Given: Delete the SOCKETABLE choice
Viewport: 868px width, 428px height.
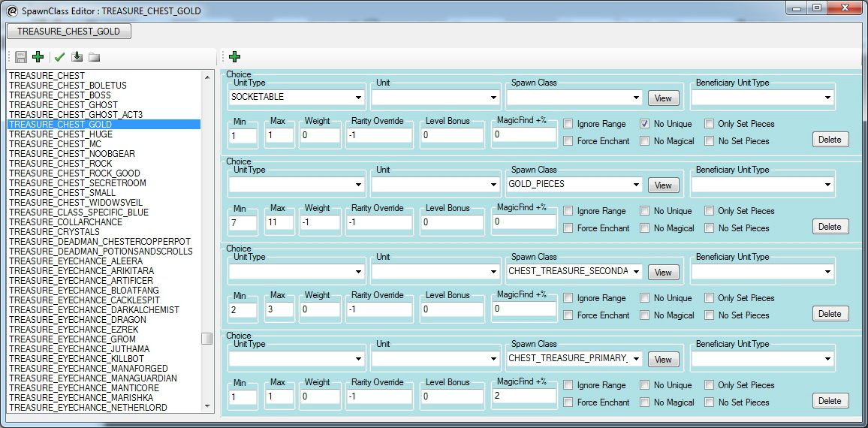Looking at the screenshot, I should 830,140.
